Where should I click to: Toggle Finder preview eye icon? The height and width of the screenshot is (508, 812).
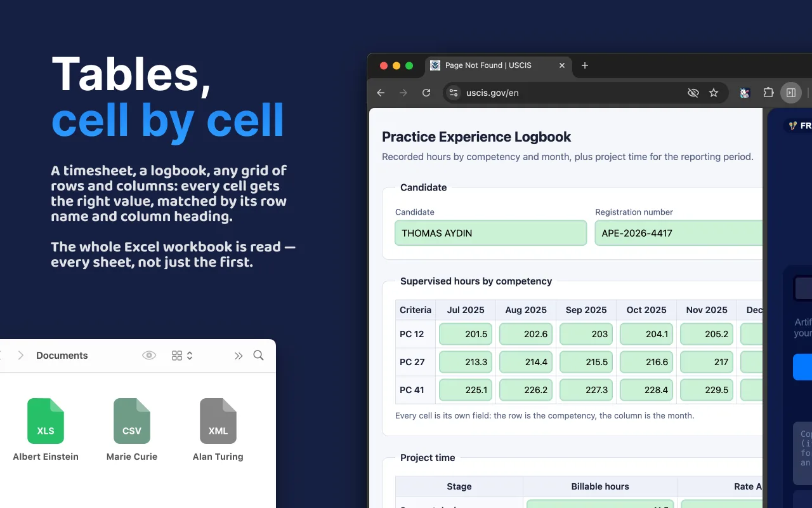[149, 356]
